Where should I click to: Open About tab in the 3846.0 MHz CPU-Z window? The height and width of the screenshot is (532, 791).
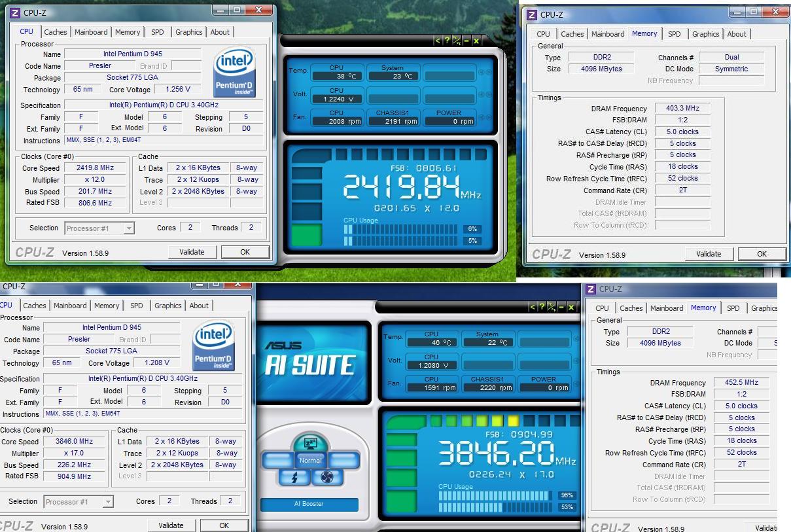(x=199, y=306)
